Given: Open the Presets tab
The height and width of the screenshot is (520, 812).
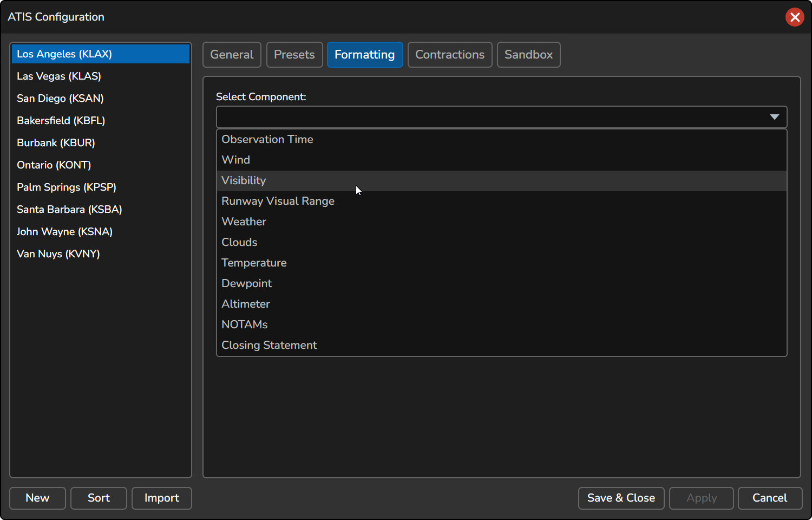Looking at the screenshot, I should 294,55.
